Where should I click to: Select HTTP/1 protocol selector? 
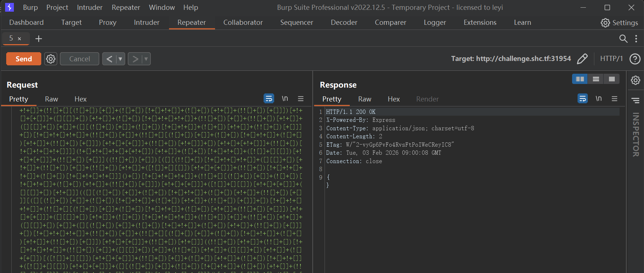[x=611, y=59]
